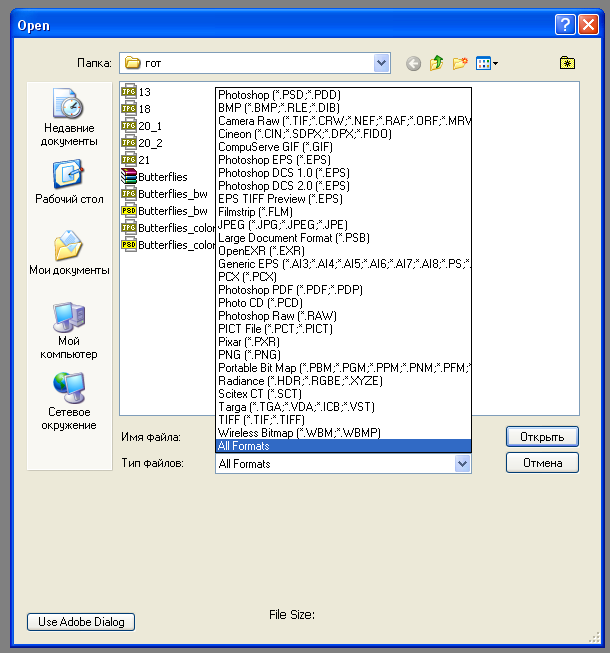This screenshot has height=653, width=610.
Task: Choose PICT File format
Action: [344, 329]
